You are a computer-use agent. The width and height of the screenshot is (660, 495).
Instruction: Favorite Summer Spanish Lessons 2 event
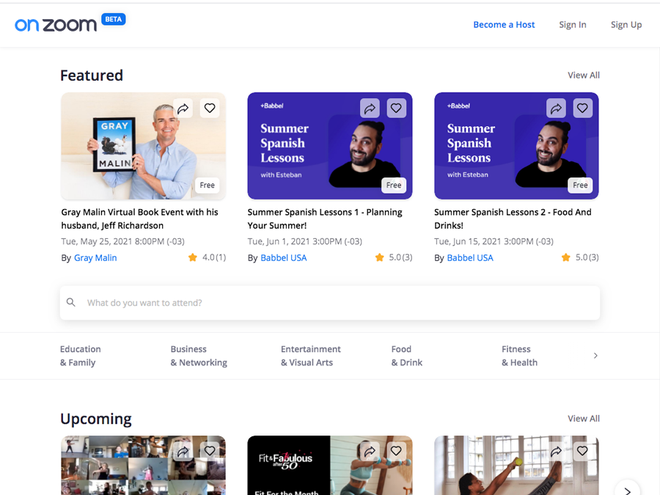[583, 109]
